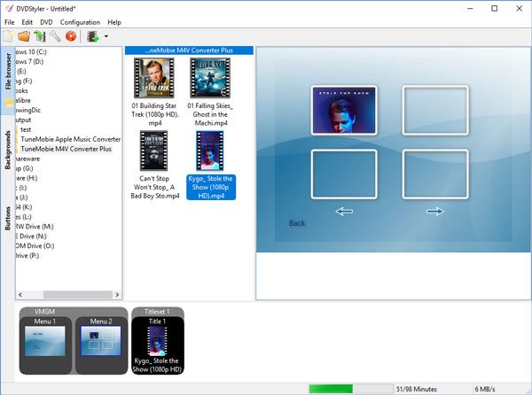Click the Burn DVD disc icon
This screenshot has height=395, width=532.
coord(71,36)
